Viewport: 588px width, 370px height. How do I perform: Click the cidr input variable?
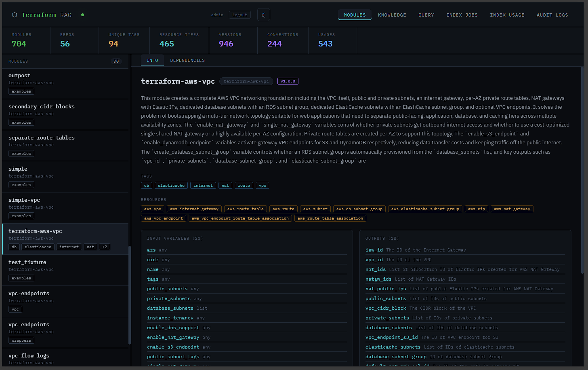tap(247, 260)
